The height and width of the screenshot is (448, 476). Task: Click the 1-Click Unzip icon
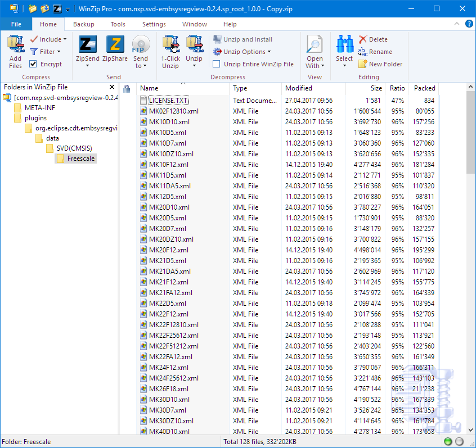(170, 45)
